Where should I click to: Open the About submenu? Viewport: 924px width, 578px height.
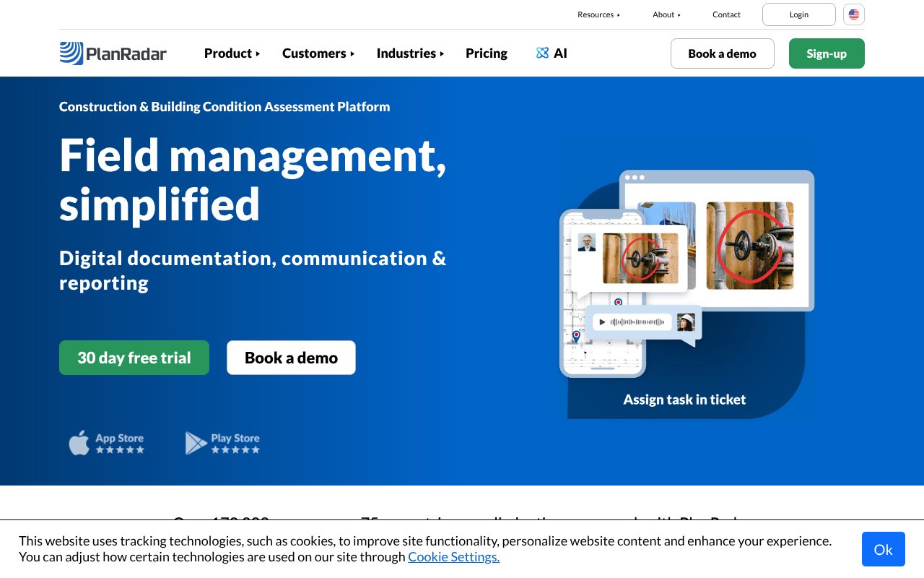[x=666, y=14]
